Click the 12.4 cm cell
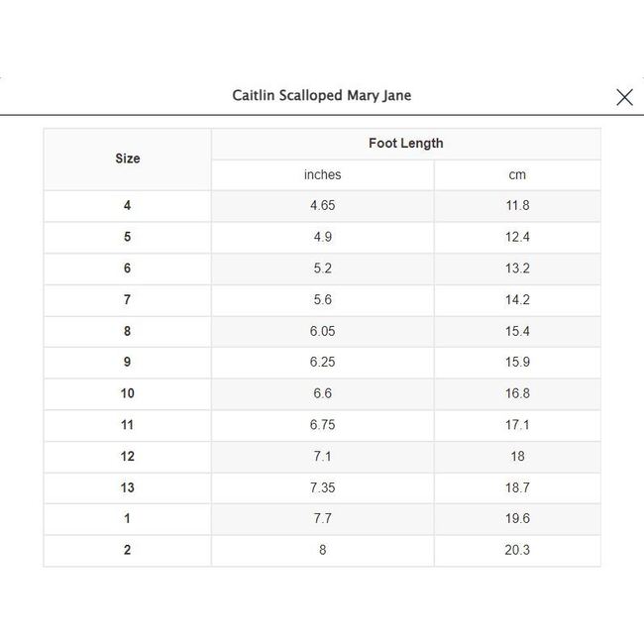This screenshot has height=644, width=644. pyautogui.click(x=517, y=238)
